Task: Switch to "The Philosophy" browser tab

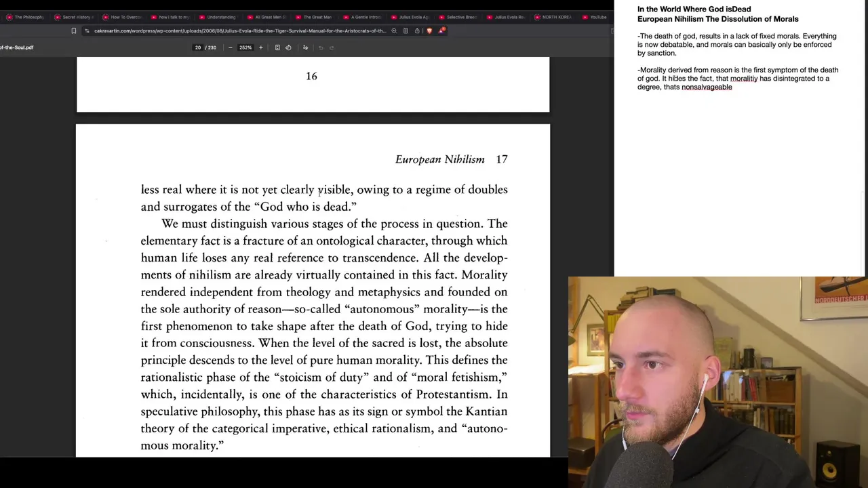Action: point(25,17)
